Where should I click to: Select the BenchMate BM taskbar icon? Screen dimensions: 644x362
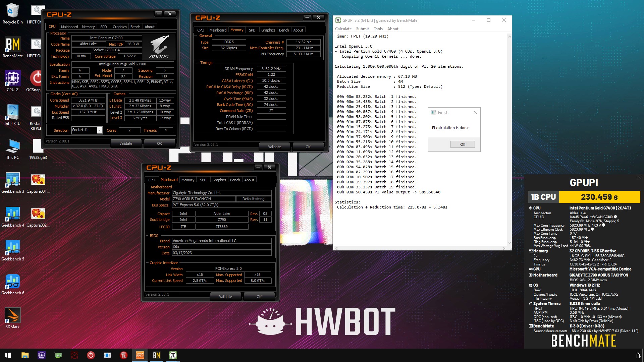156,355
